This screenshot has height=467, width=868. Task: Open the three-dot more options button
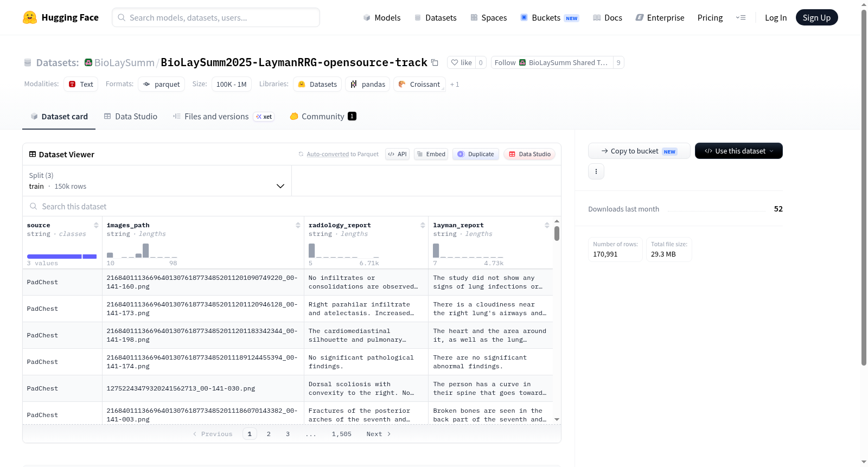[596, 171]
